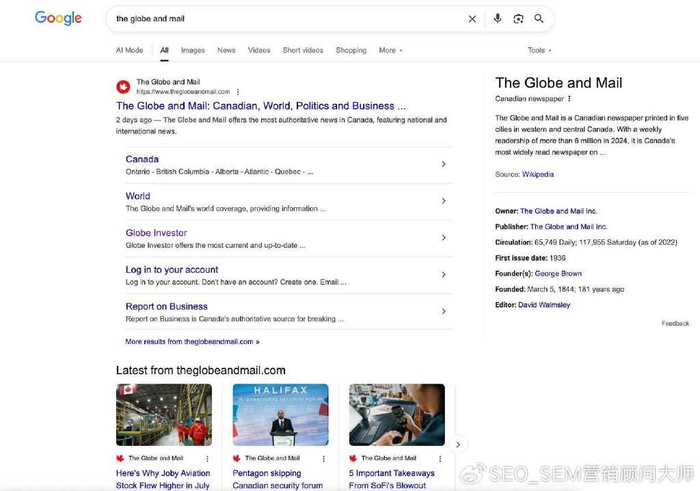Click the Globe and Mail red favicon
700x491 pixels.
tap(123, 86)
